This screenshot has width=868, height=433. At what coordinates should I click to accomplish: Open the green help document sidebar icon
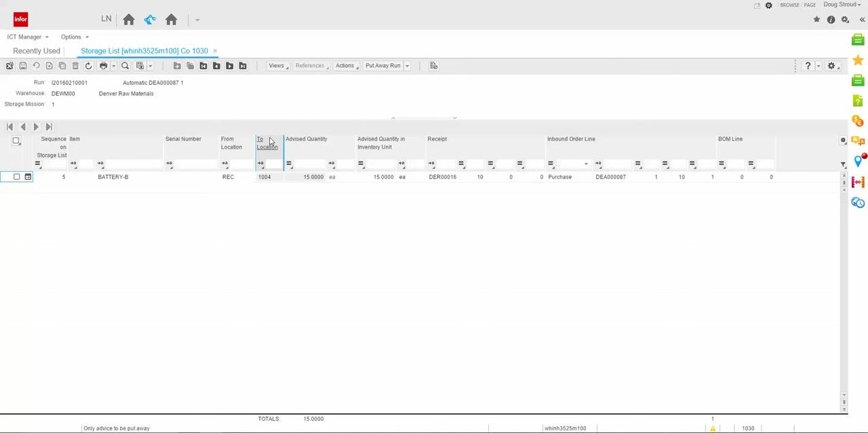click(x=858, y=101)
